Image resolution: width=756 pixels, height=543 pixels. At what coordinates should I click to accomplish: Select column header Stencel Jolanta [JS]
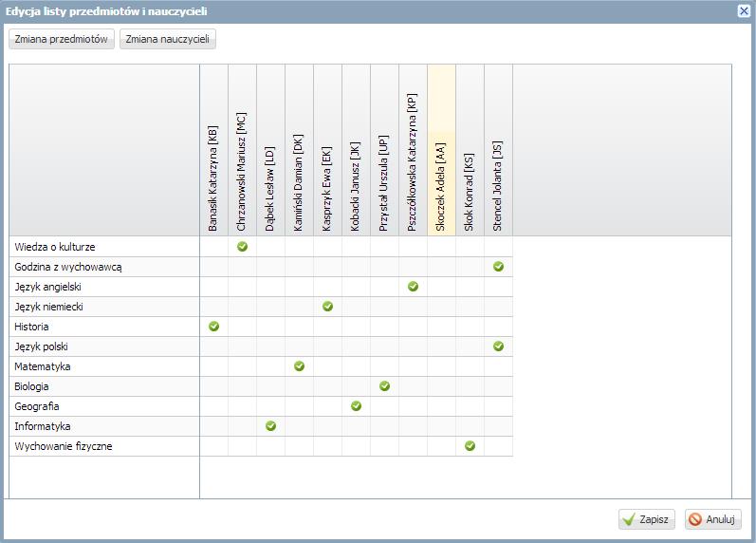(x=499, y=150)
